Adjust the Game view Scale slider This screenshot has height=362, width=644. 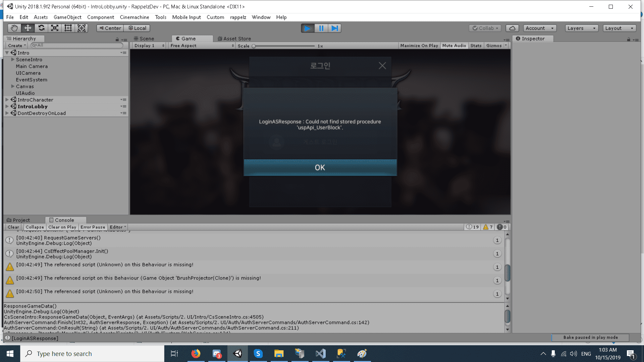(284, 46)
